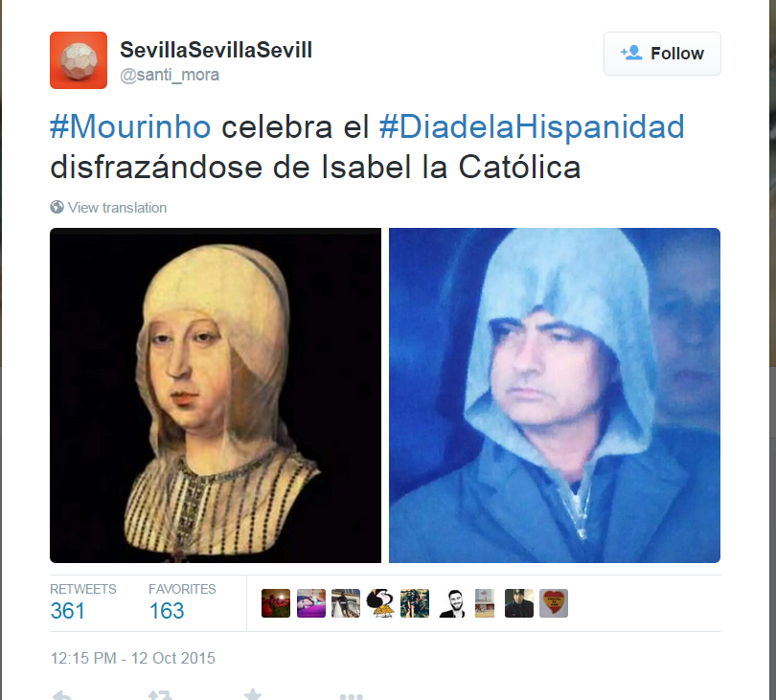Open the @santi_mora handle link
This screenshot has width=776, height=700.
coord(170,75)
